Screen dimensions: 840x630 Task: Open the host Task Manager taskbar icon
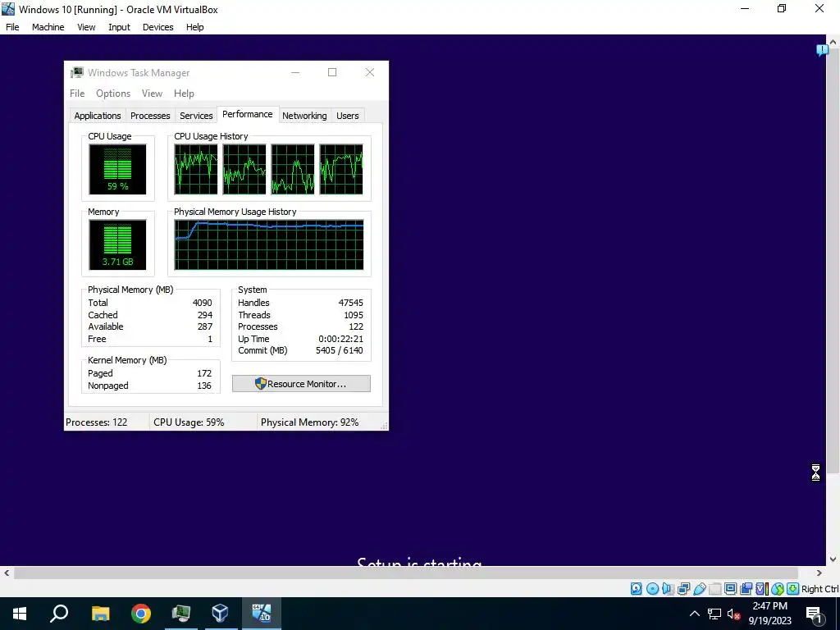(x=181, y=614)
